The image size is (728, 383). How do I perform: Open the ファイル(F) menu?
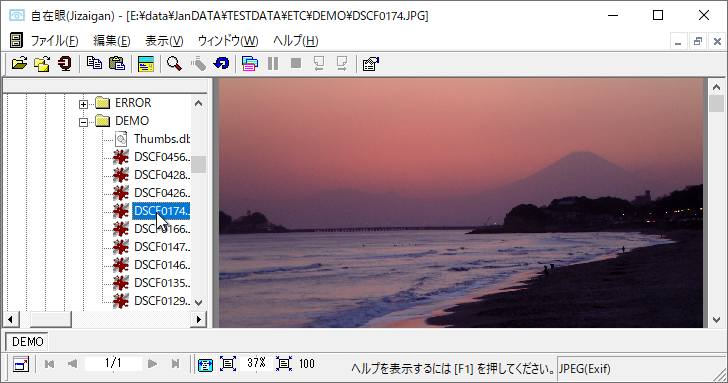[x=54, y=41]
